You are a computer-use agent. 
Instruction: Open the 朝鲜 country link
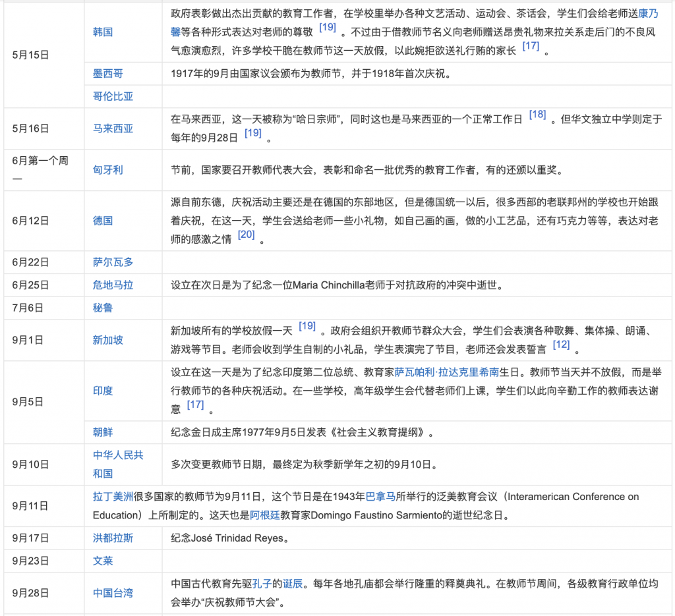(x=102, y=432)
